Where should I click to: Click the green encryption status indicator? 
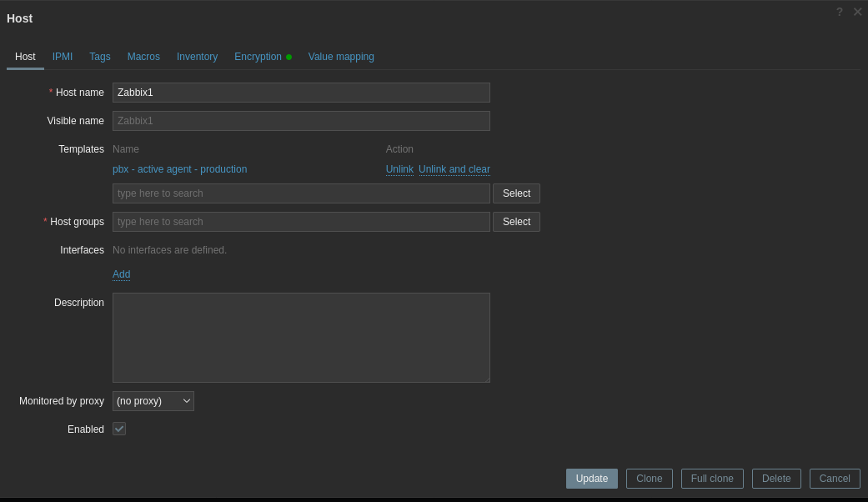click(x=288, y=57)
